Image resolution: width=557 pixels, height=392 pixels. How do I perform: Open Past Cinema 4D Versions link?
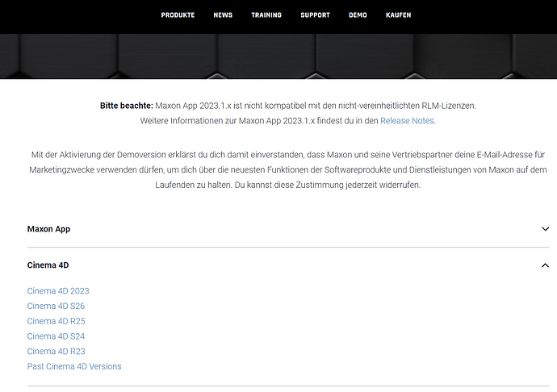pyautogui.click(x=74, y=366)
